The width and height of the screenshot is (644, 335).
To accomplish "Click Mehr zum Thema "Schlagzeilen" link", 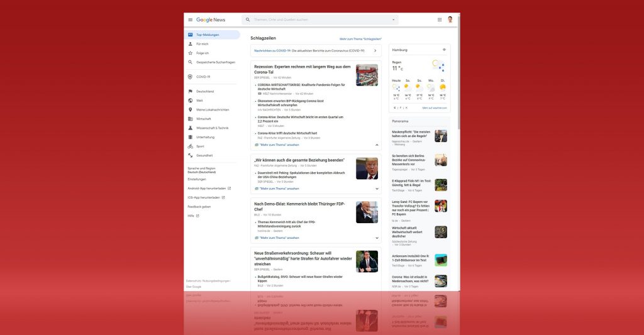I will (x=360, y=39).
